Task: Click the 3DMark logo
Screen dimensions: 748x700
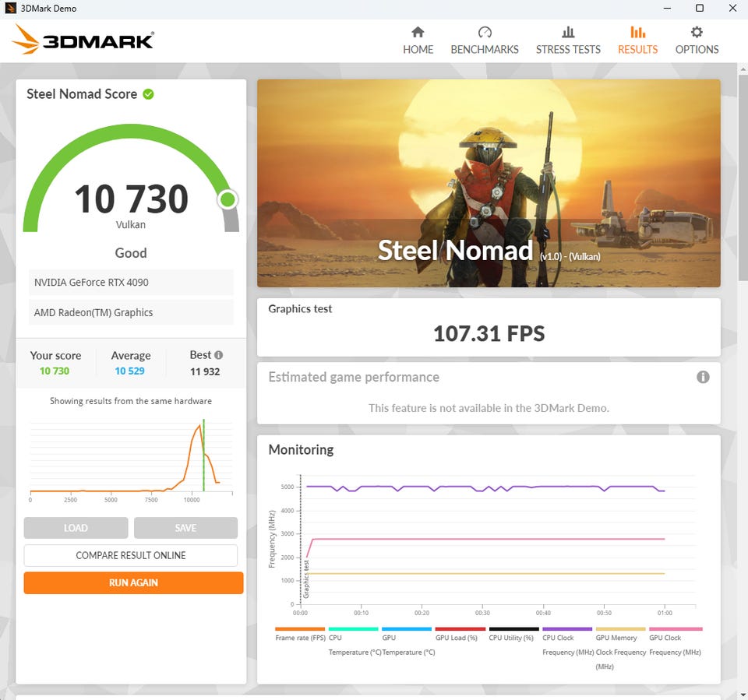Action: tap(83, 40)
